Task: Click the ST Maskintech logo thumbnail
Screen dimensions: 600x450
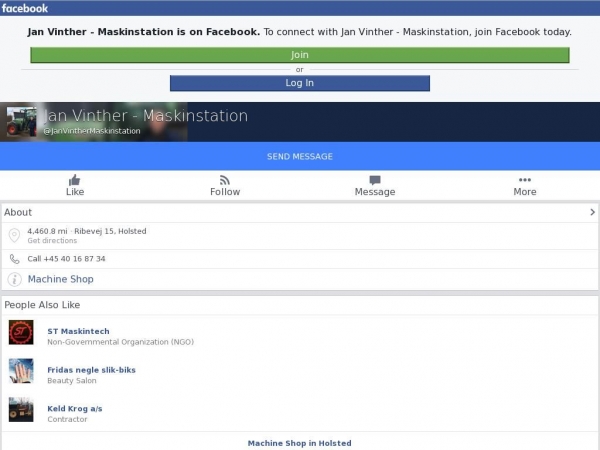Action: pos(21,333)
